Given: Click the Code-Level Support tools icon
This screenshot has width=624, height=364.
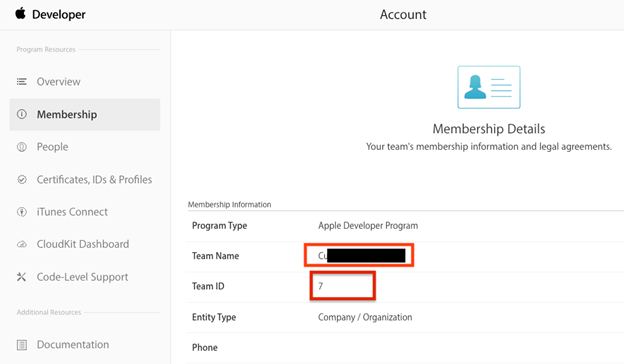Looking at the screenshot, I should (21, 277).
